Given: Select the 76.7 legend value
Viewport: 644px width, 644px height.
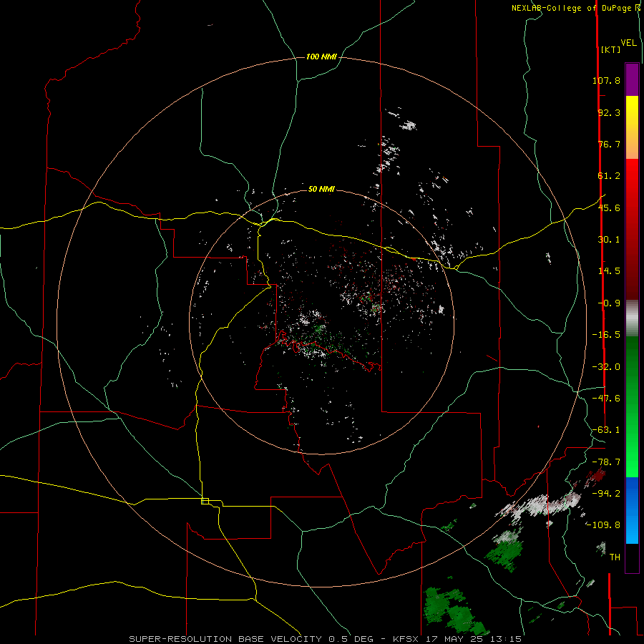Looking at the screenshot, I should coord(609,144).
